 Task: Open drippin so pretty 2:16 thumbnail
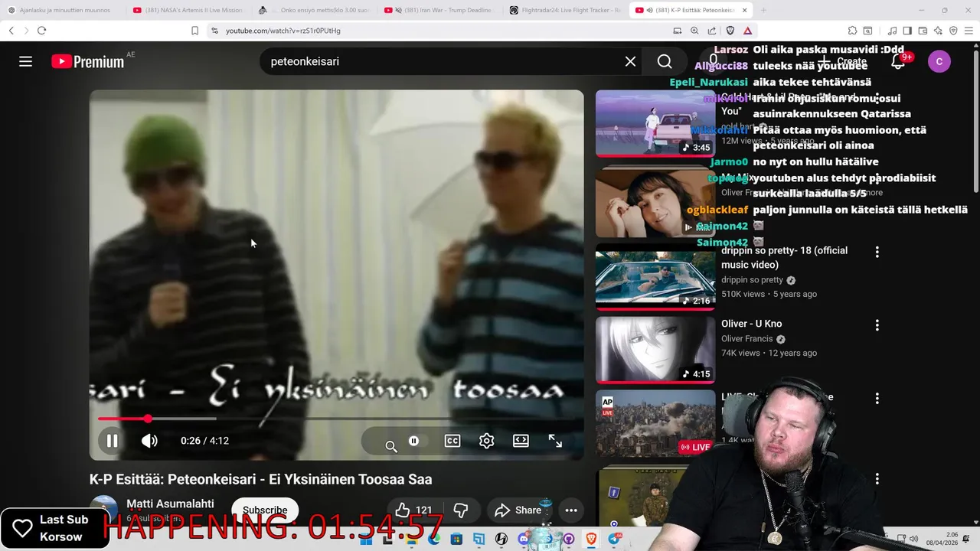click(x=655, y=276)
